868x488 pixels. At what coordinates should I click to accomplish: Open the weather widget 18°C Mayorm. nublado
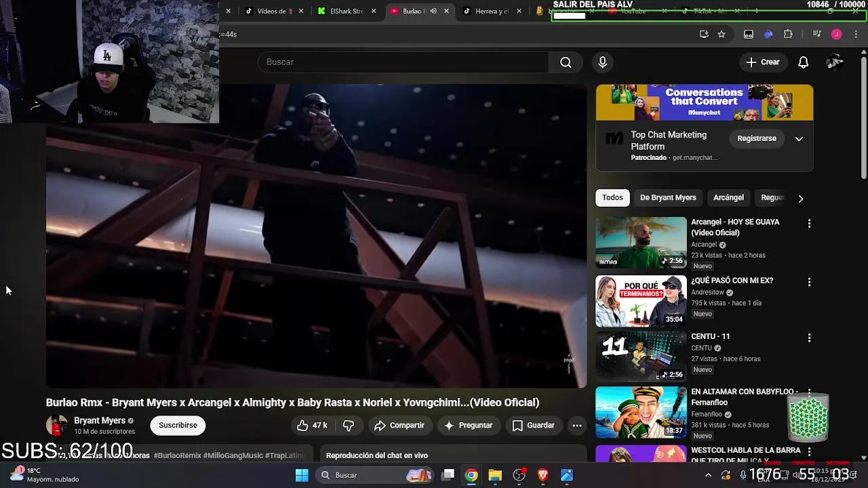[x=44, y=475]
